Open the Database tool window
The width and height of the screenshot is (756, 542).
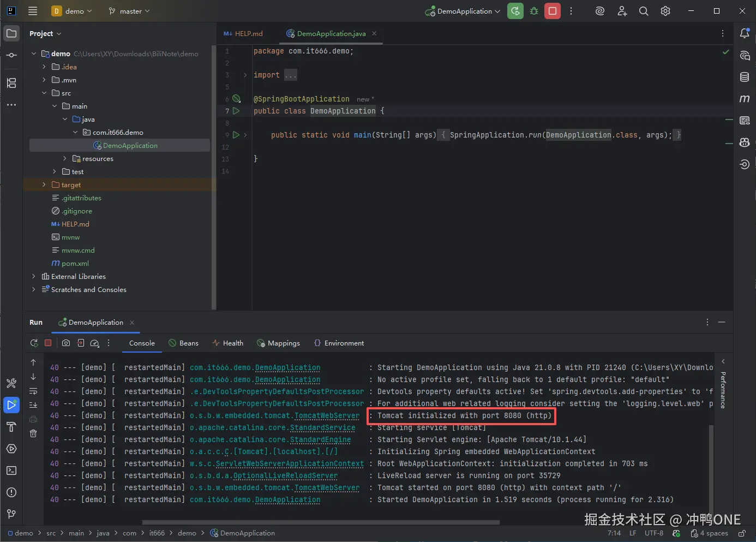coord(745,77)
